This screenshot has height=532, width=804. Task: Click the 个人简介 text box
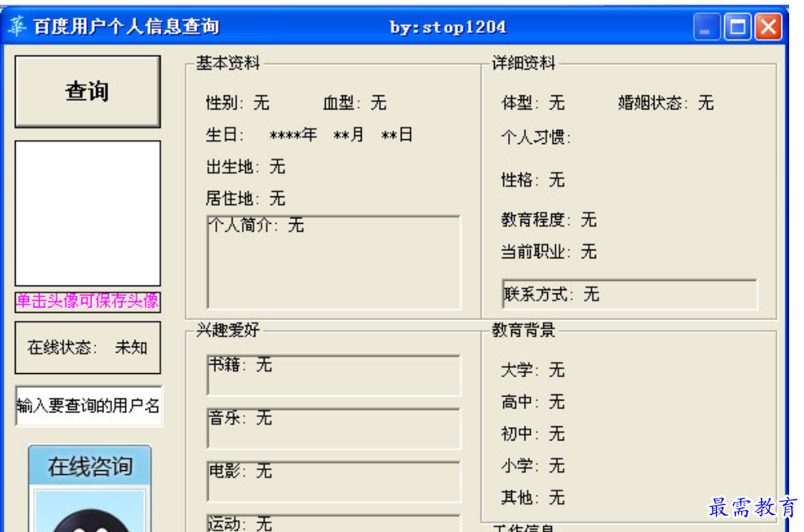click(x=333, y=262)
